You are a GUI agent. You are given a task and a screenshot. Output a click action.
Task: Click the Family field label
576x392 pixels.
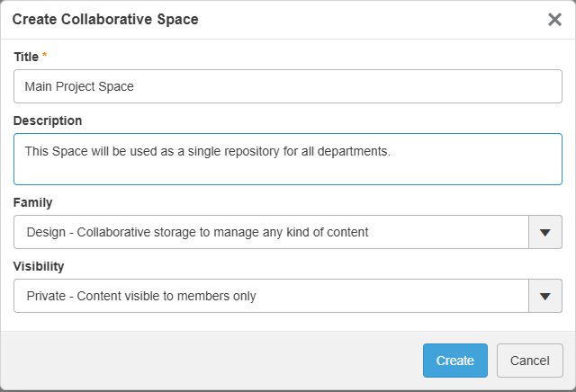(33, 202)
